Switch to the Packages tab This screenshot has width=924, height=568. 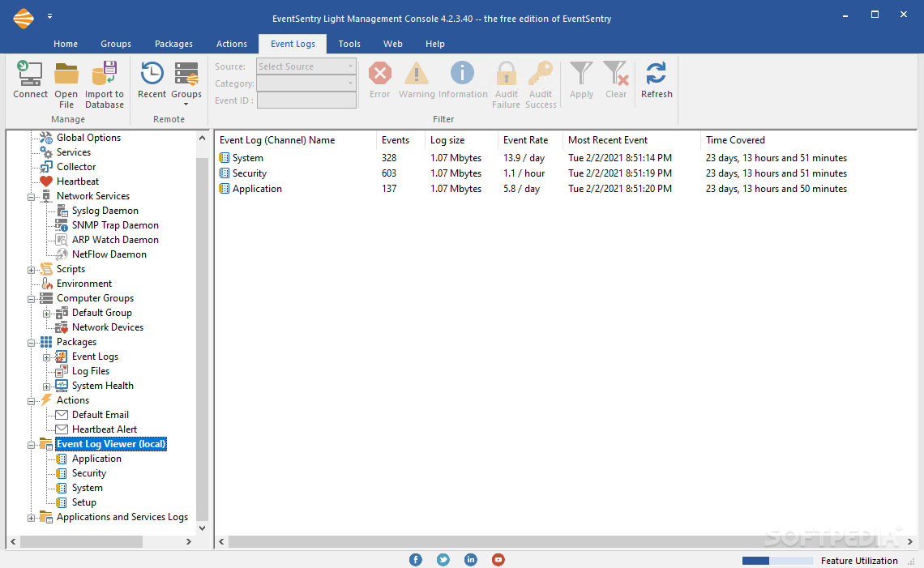coord(173,44)
